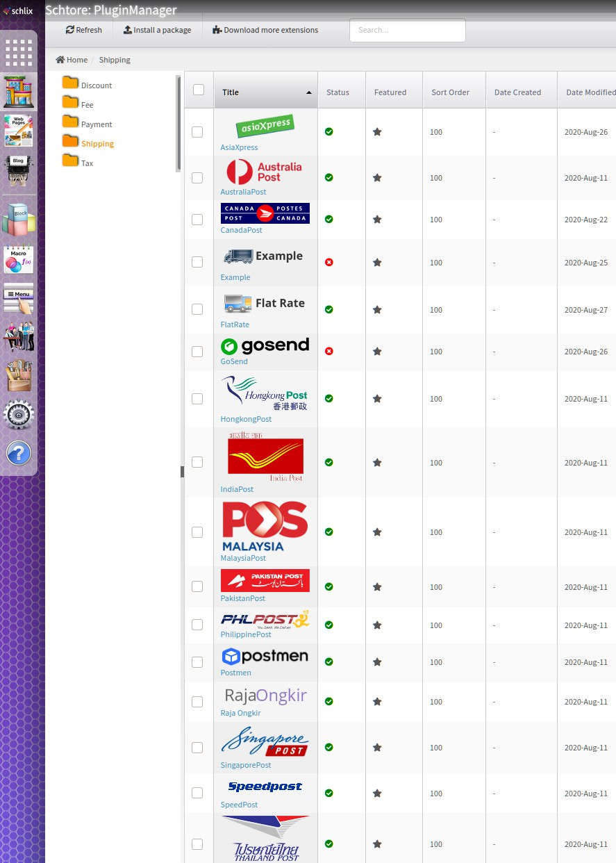
Task: Open the Macro sidebar icon
Action: coord(19,259)
